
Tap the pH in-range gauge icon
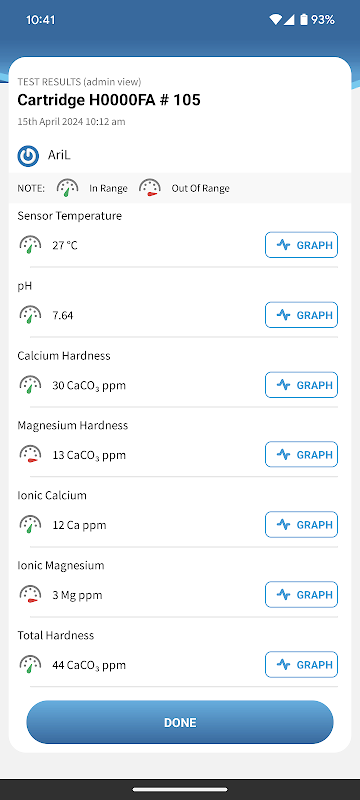(x=30, y=315)
